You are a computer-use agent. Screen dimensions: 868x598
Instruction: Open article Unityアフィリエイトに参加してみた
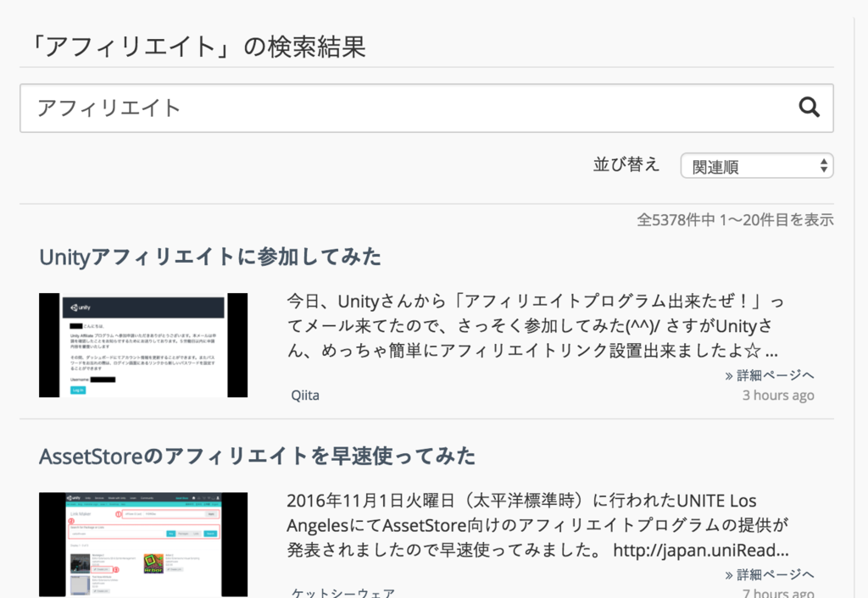(x=210, y=257)
